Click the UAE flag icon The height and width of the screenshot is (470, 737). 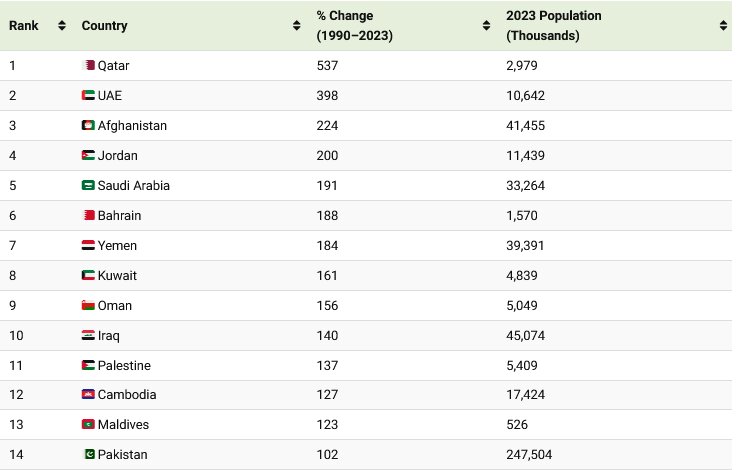(x=88, y=96)
